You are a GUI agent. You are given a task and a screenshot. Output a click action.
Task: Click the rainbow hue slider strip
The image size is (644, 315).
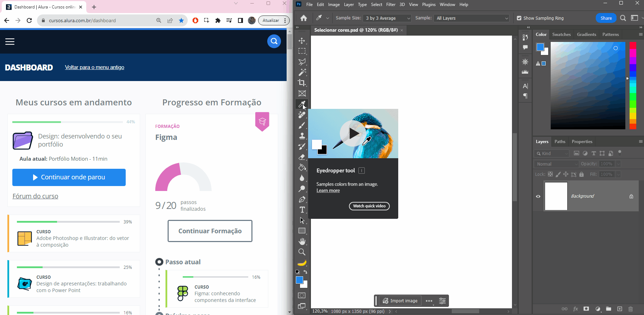coord(633,86)
